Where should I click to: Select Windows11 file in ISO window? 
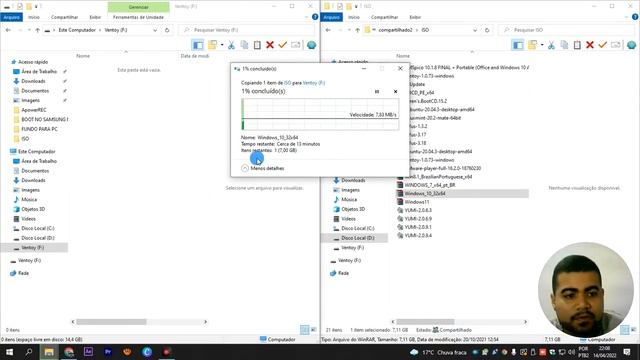pyautogui.click(x=416, y=202)
